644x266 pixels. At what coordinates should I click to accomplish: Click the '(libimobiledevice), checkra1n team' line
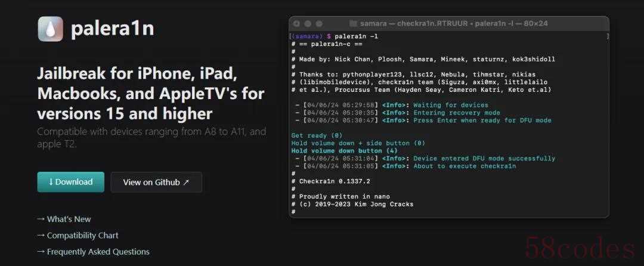point(419,82)
